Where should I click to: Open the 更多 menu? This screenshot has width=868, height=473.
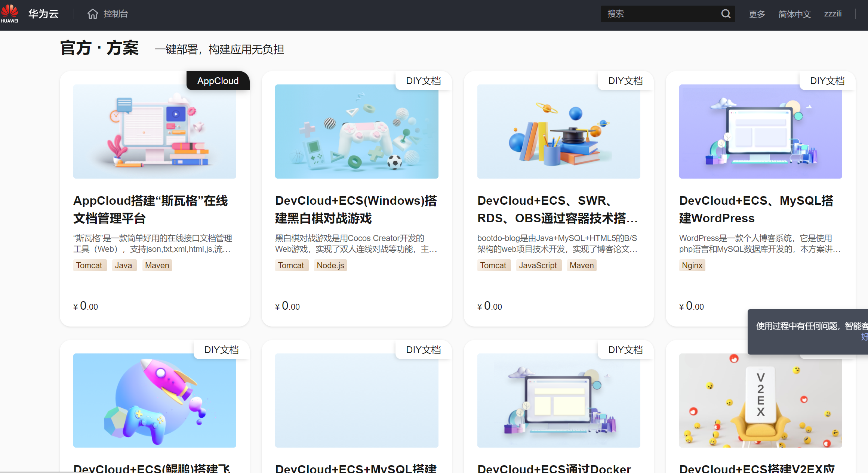pos(757,14)
